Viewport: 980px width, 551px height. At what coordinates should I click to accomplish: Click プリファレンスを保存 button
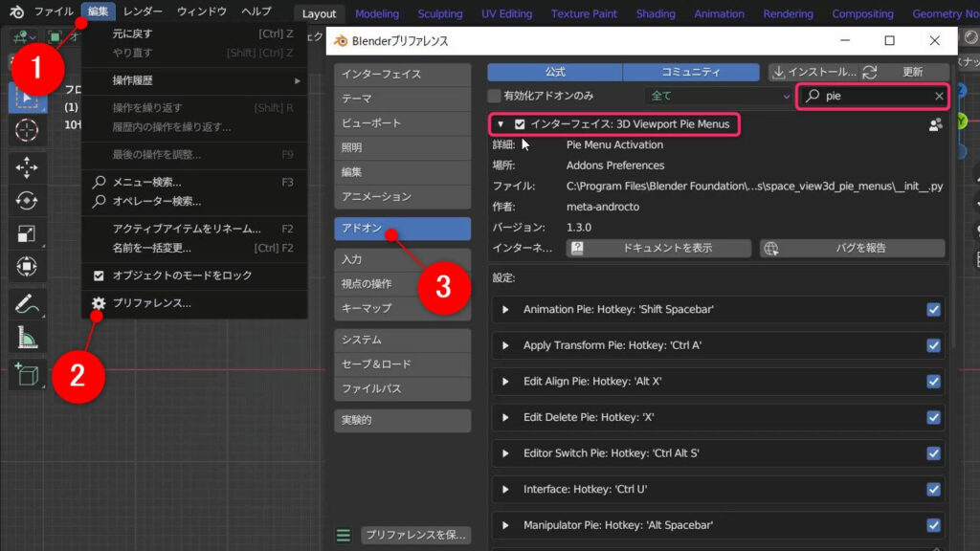coord(416,536)
